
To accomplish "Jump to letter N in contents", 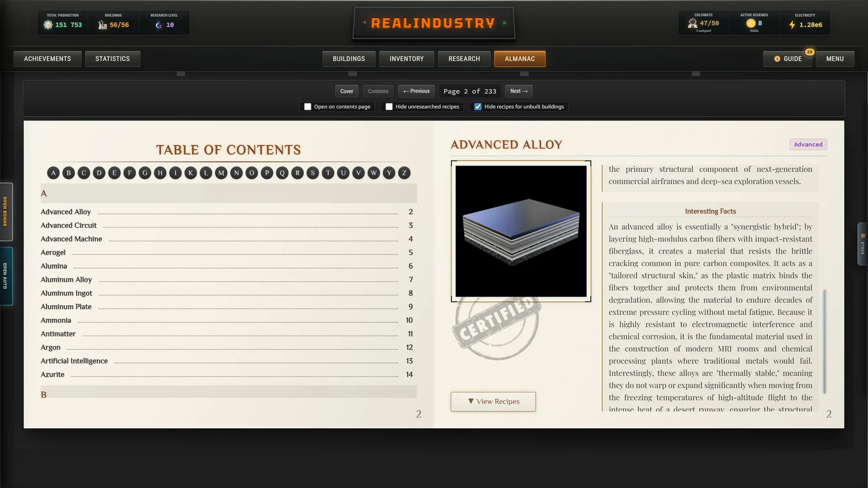I will click(236, 173).
